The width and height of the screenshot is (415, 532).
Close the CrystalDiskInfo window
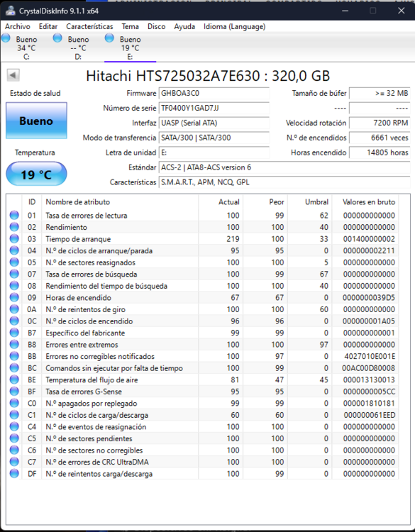(401, 11)
